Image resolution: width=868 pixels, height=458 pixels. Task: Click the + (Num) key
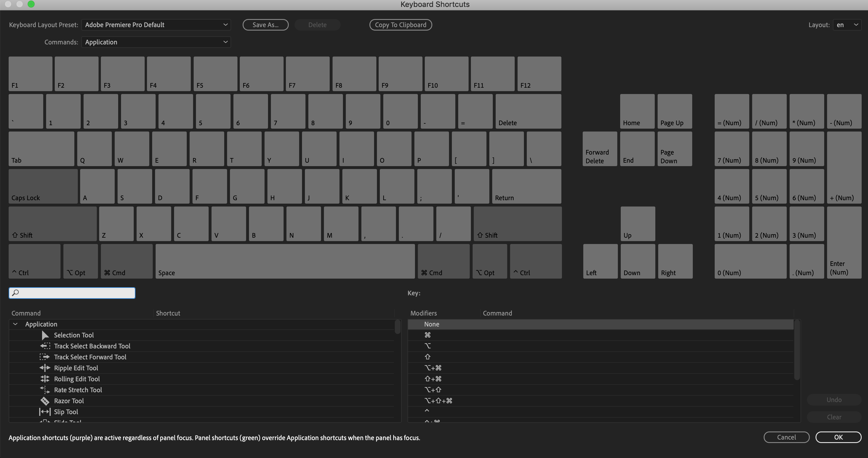click(x=844, y=167)
